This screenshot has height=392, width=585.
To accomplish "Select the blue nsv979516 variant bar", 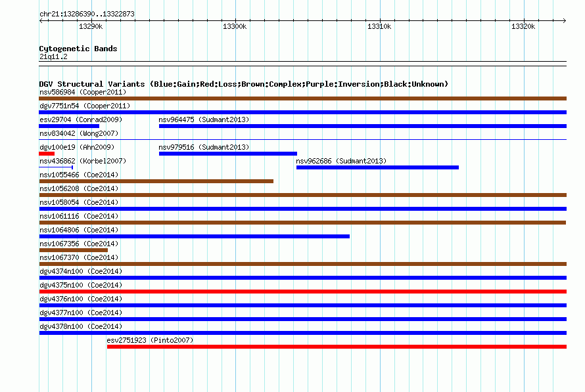I will click(x=228, y=154).
